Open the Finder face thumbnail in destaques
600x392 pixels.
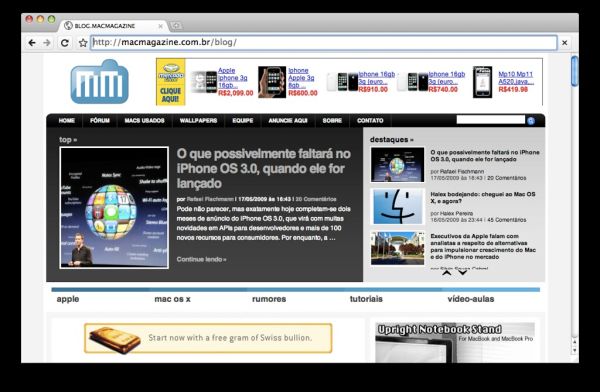tap(398, 207)
